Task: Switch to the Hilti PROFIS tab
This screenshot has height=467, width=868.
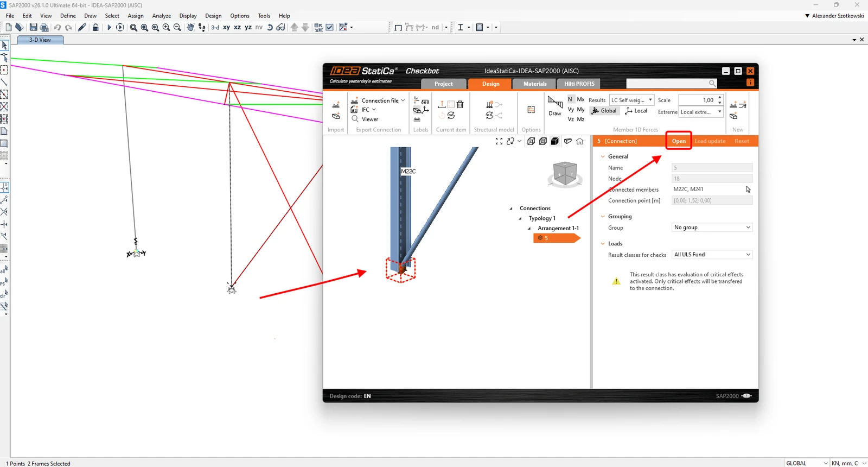Action: [x=579, y=84]
